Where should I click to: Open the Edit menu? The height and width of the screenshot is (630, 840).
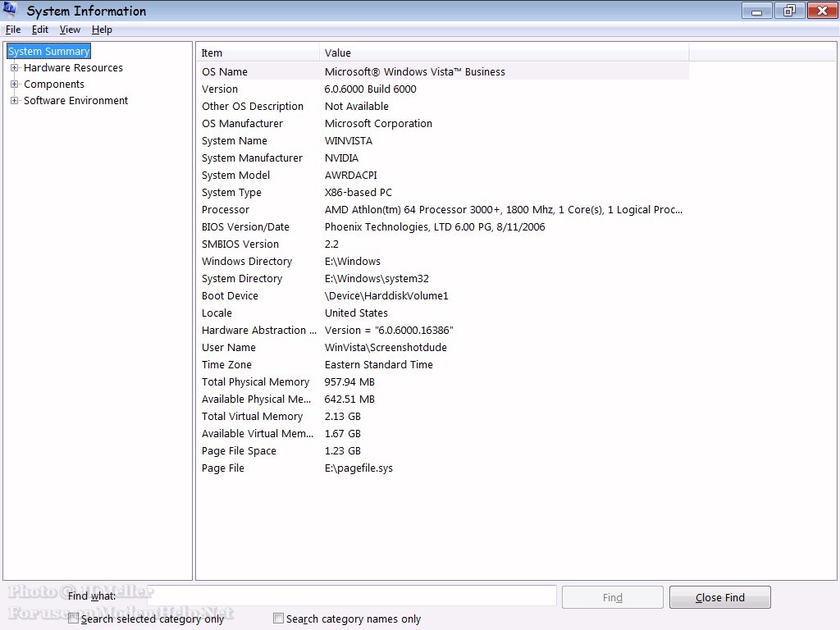pyautogui.click(x=39, y=30)
